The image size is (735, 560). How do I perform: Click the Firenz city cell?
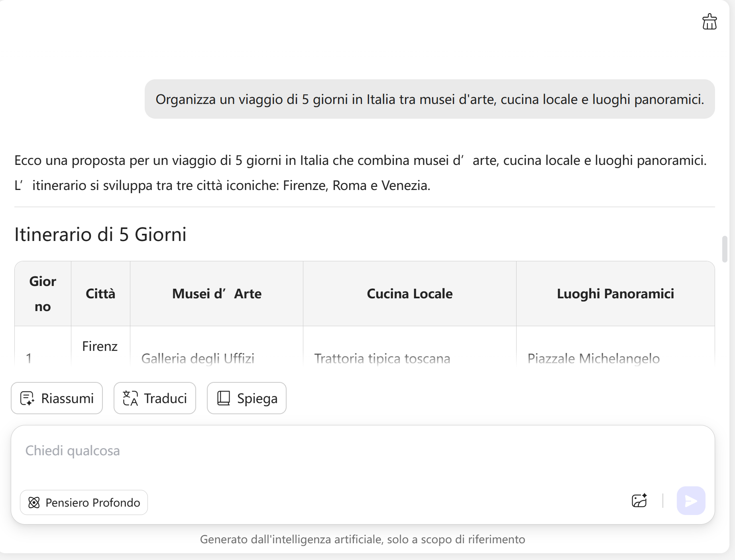[100, 346]
